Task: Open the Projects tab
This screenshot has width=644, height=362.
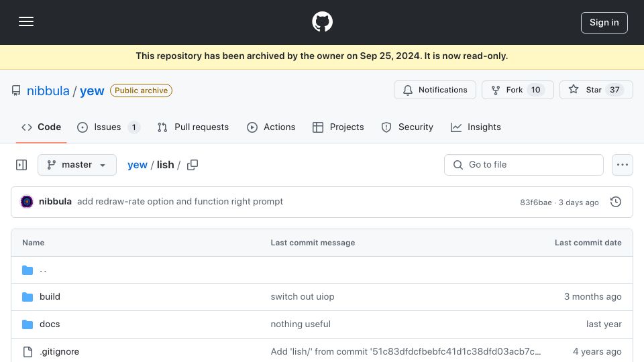Action: click(x=338, y=127)
